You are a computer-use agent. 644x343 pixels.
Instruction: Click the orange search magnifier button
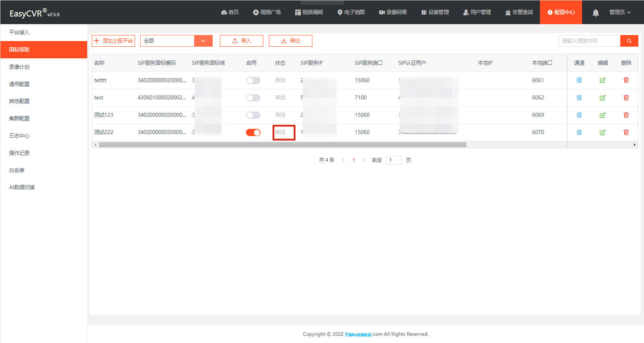point(629,41)
